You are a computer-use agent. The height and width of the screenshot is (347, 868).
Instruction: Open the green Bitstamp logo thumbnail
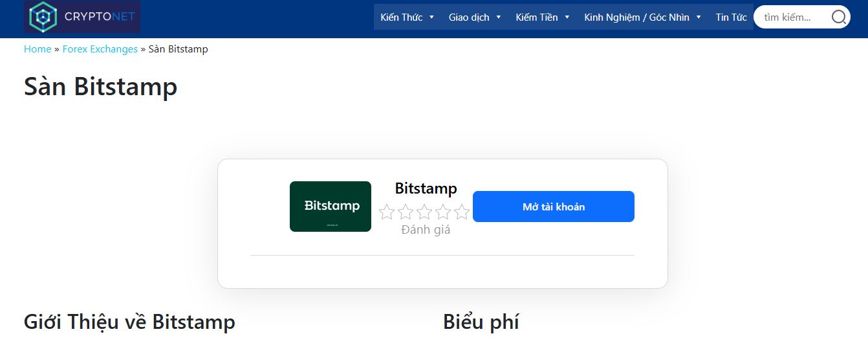coord(331,207)
